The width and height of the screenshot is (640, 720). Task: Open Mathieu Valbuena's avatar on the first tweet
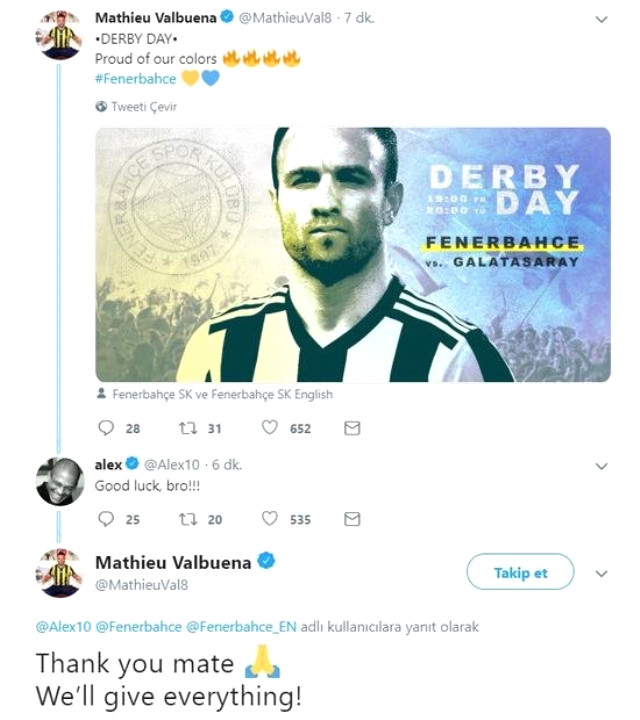coord(59,37)
